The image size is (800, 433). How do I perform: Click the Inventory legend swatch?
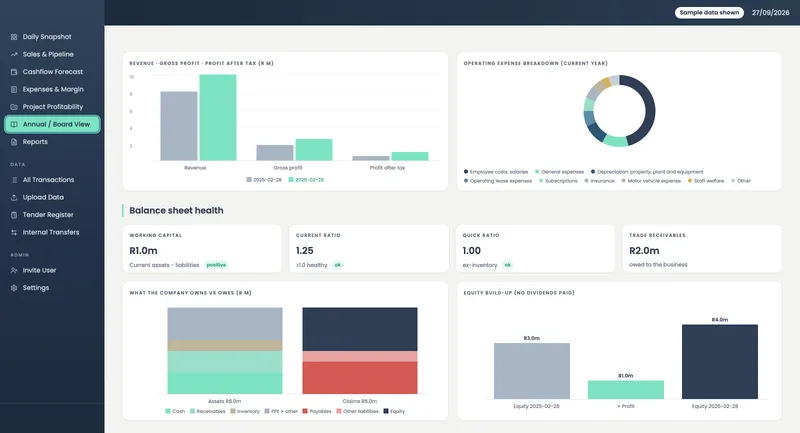pyautogui.click(x=233, y=411)
